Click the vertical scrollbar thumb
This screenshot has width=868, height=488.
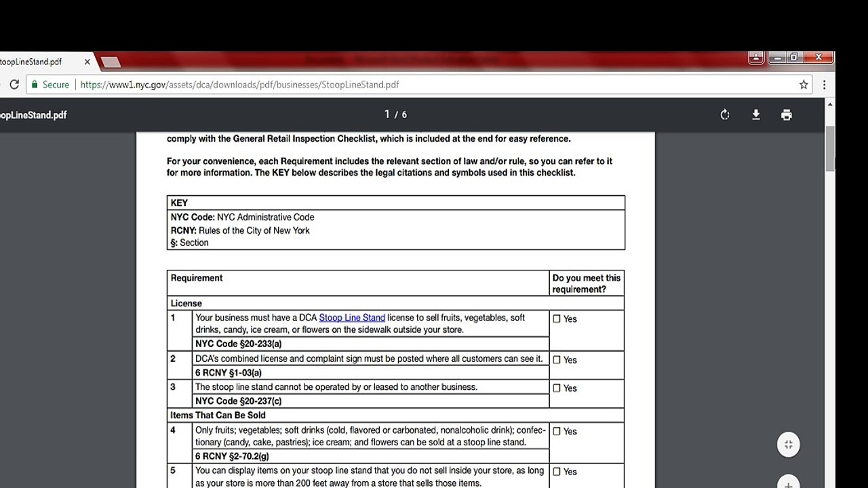pyautogui.click(x=830, y=148)
